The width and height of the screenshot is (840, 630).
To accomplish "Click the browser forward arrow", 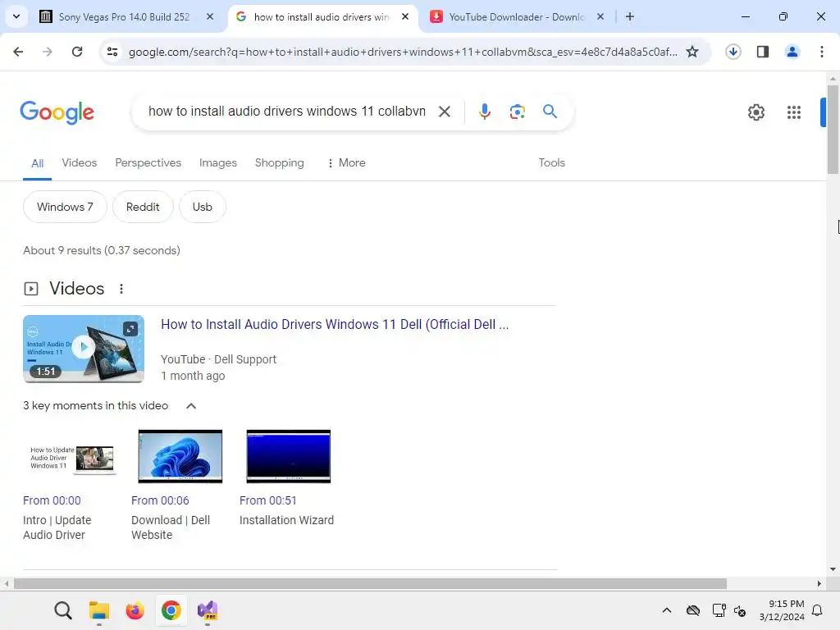I will [x=48, y=52].
